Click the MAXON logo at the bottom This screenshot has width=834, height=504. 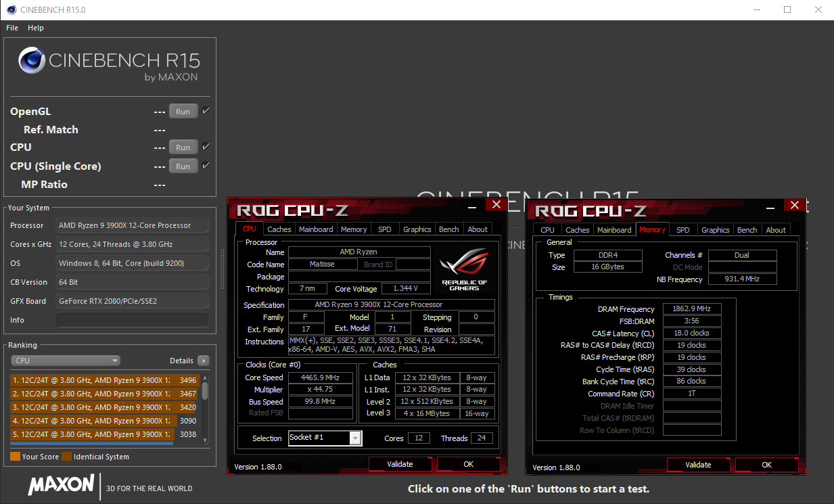tap(61, 484)
